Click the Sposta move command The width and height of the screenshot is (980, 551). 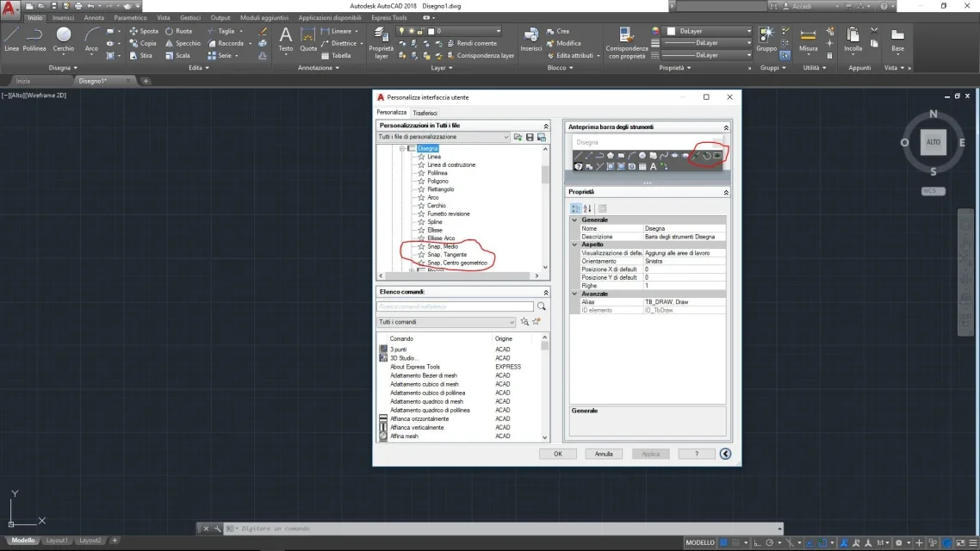144,31
